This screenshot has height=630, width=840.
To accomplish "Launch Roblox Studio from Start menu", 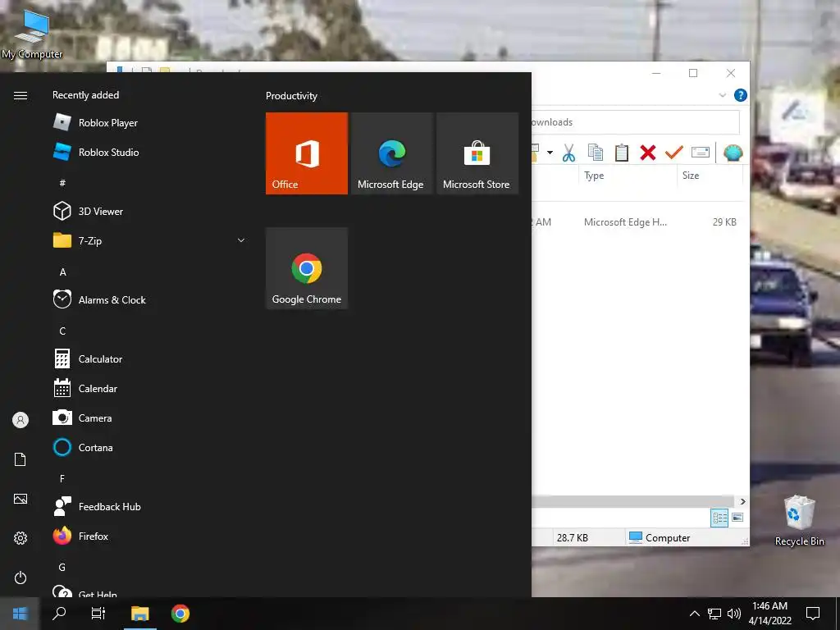I will 150,152.
